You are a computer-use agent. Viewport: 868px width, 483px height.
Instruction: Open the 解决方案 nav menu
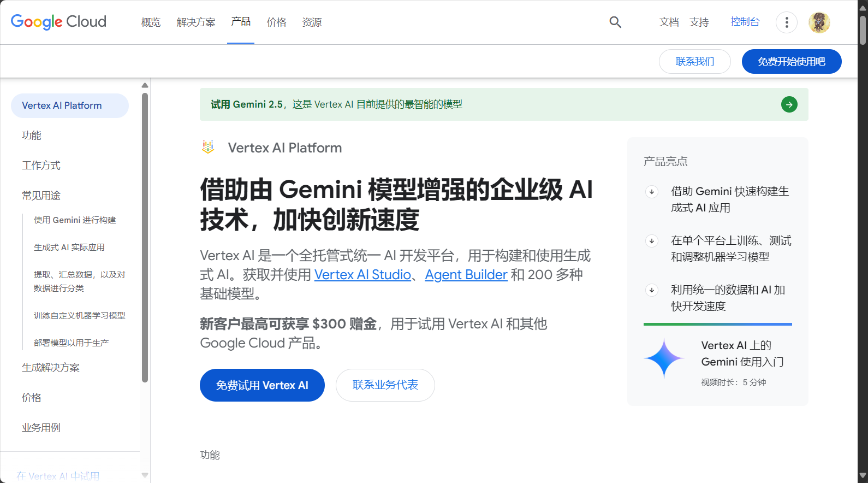pos(196,22)
